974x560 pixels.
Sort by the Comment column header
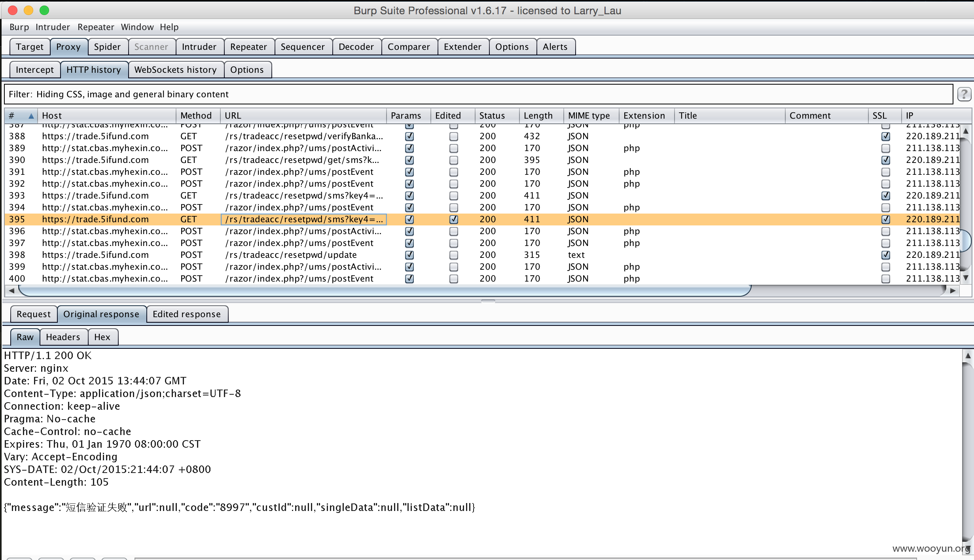coord(826,115)
